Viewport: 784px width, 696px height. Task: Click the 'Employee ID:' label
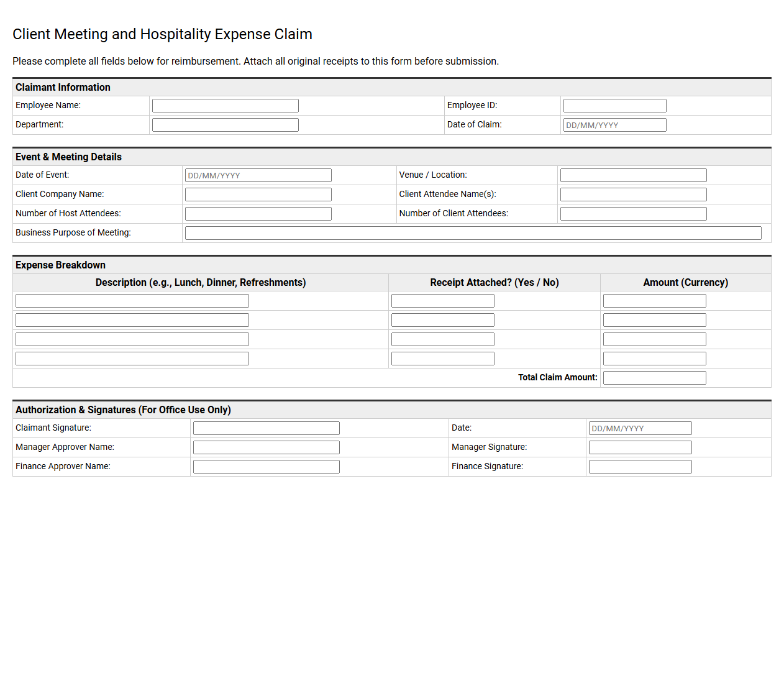(x=472, y=106)
